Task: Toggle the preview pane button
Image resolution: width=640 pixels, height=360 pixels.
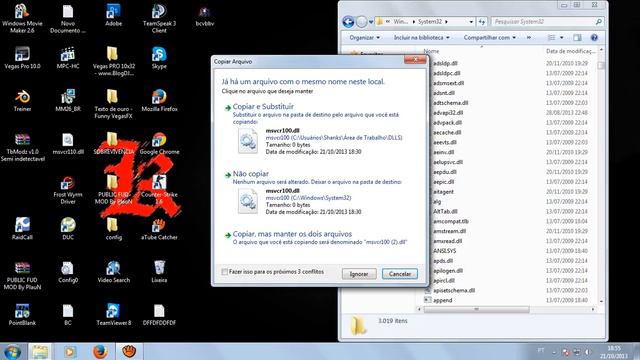Action: tap(577, 38)
